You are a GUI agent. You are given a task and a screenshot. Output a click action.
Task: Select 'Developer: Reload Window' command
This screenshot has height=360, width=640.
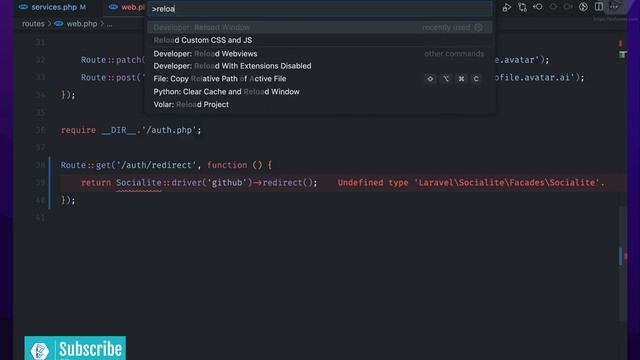pos(320,28)
